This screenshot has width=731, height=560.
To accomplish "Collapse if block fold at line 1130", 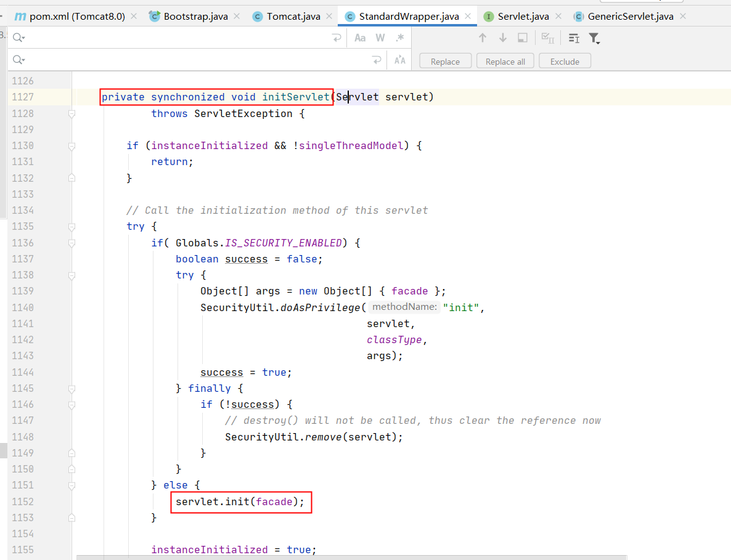I will pos(71,146).
